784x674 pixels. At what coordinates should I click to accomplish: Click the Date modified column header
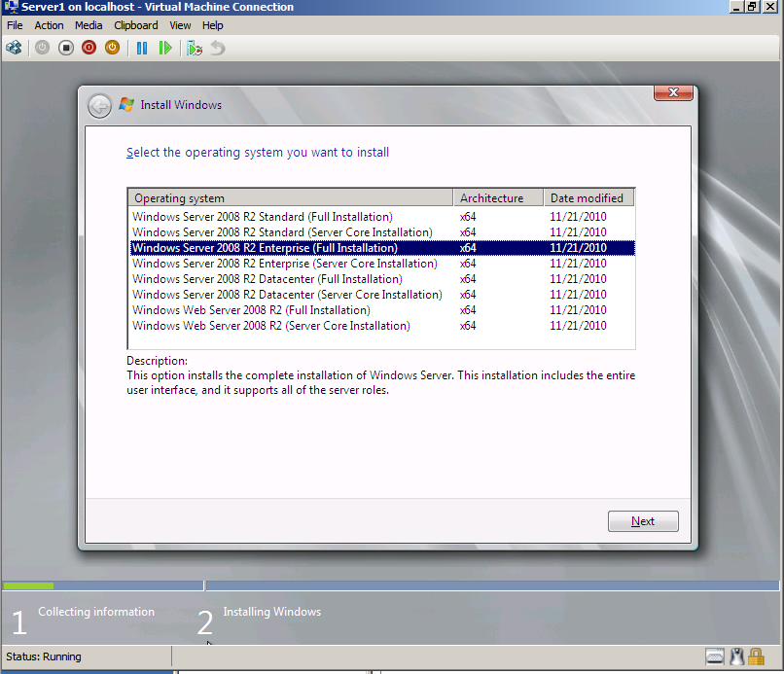589,198
